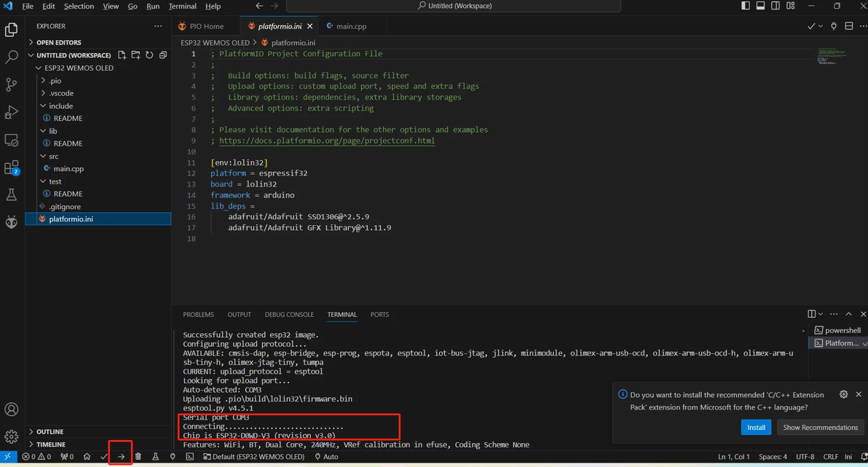Open the split terminal dropdown arrow
The width and height of the screenshot is (868, 467).
coord(821,314)
